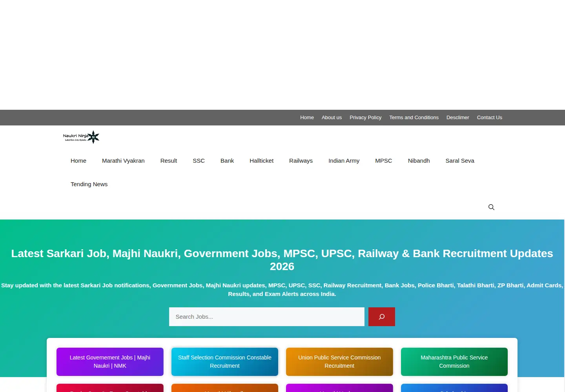Select MPSC in the navigation menu
The image size is (565, 392).
[383, 161]
